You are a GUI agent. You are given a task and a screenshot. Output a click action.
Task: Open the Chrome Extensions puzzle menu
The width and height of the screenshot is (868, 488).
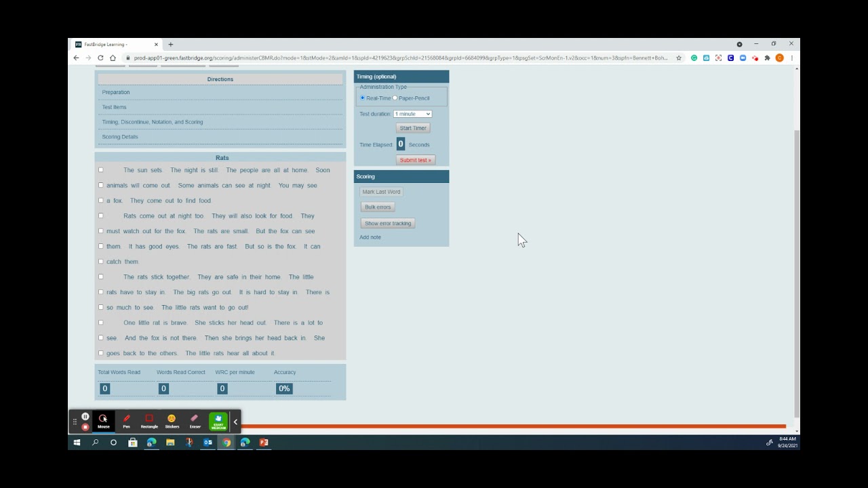click(x=767, y=58)
